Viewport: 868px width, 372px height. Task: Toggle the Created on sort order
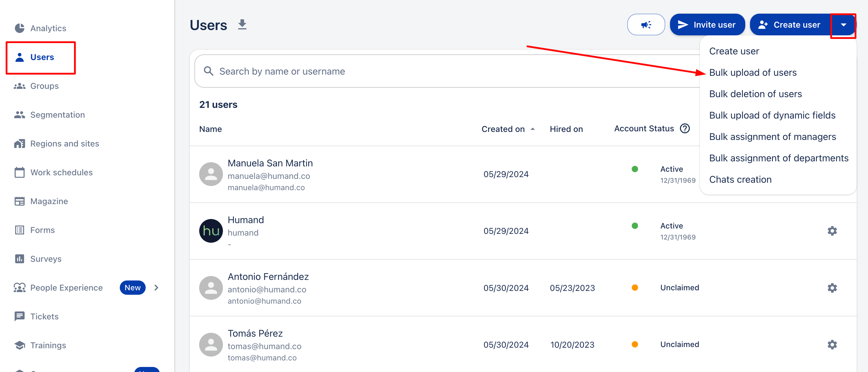point(533,129)
